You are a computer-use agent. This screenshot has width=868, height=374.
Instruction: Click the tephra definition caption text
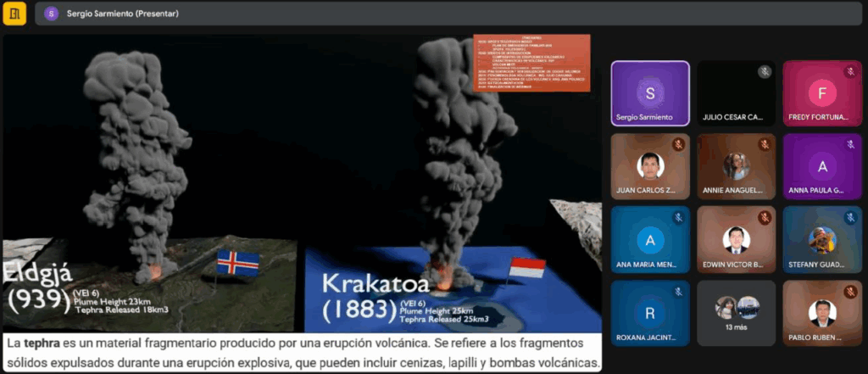point(303,353)
